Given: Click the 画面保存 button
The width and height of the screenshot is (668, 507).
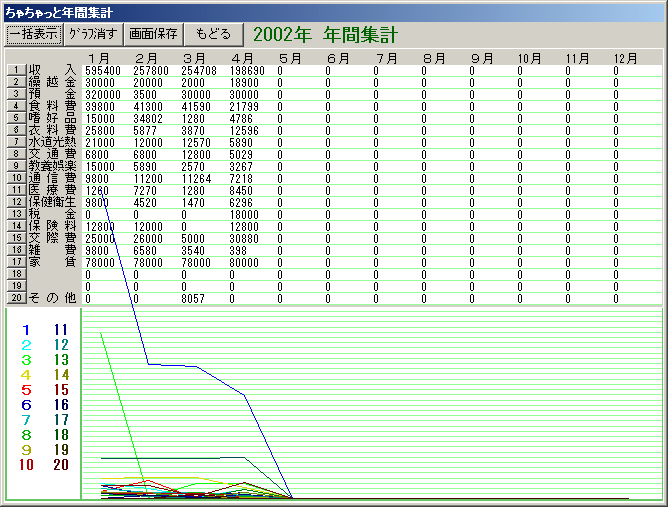Looking at the screenshot, I should (153, 35).
